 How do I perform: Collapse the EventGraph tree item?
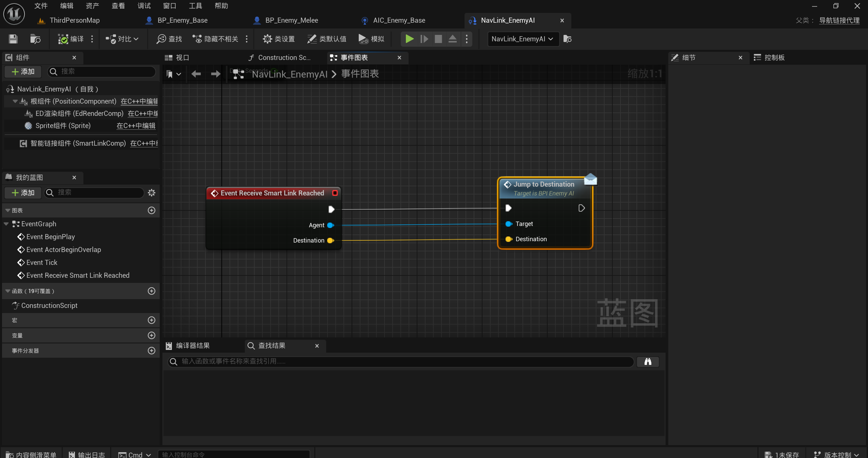tap(6, 224)
